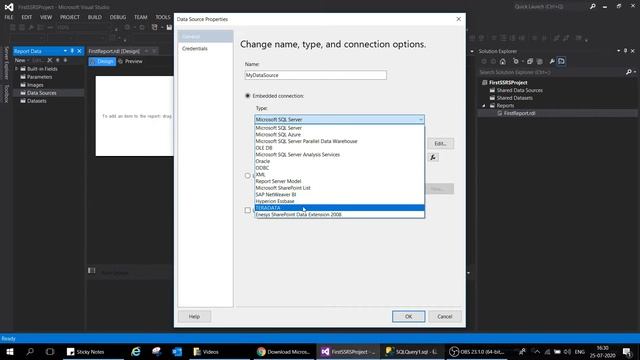
Task: Click the Properties wrench icon in Solution Explorer
Action: [552, 61]
